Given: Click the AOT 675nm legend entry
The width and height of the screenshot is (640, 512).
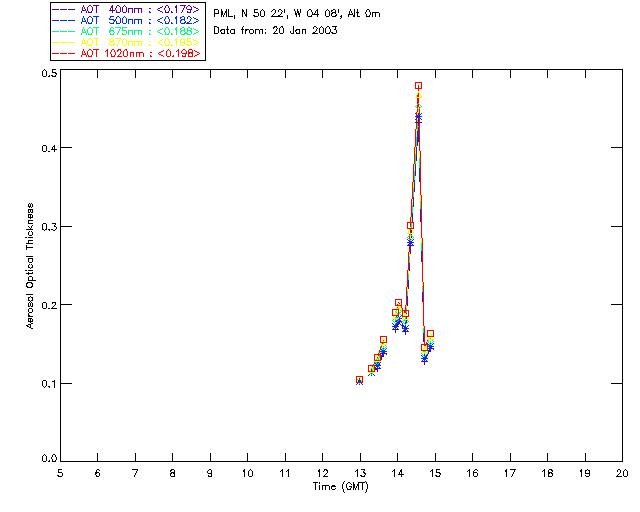Looking at the screenshot, I should tap(127, 31).
